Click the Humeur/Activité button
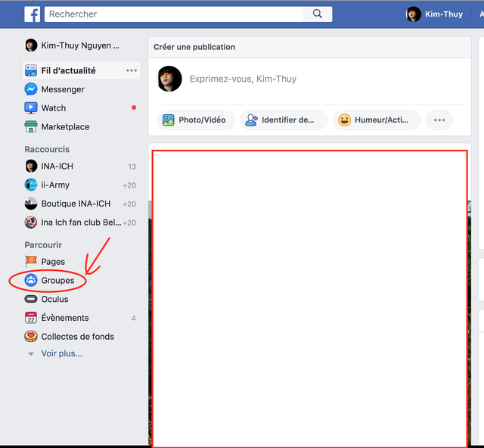The image size is (484, 448). 376,120
